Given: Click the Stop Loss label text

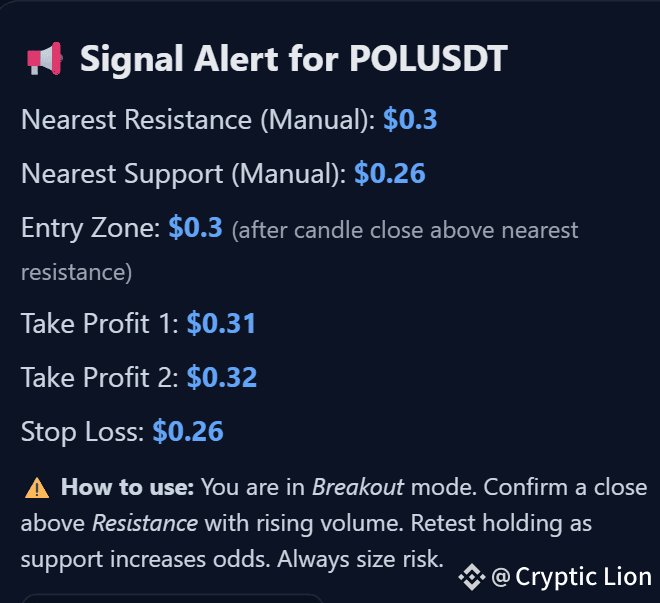Looking at the screenshot, I should [82, 432].
